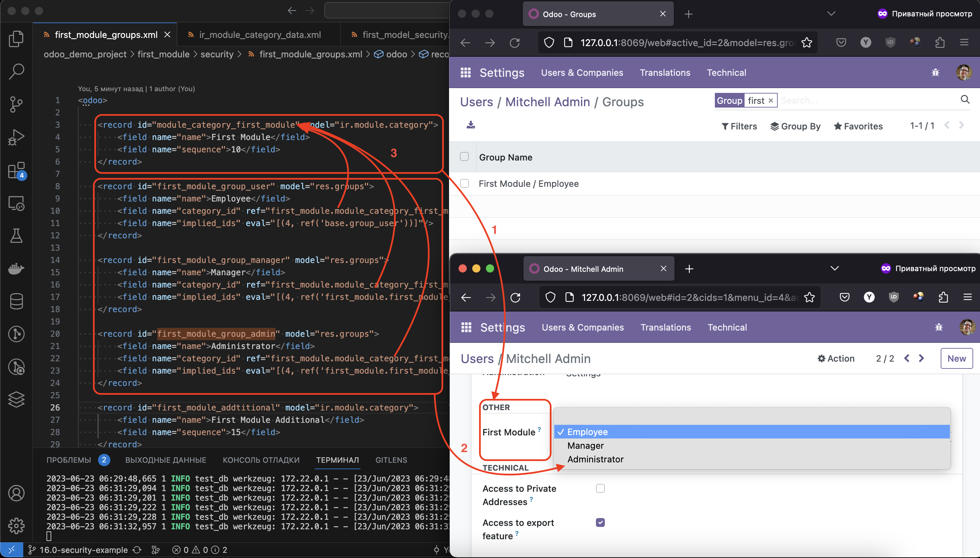The width and height of the screenshot is (980, 558).
Task: Open the VS Code Explorer view
Action: pyautogui.click(x=16, y=39)
